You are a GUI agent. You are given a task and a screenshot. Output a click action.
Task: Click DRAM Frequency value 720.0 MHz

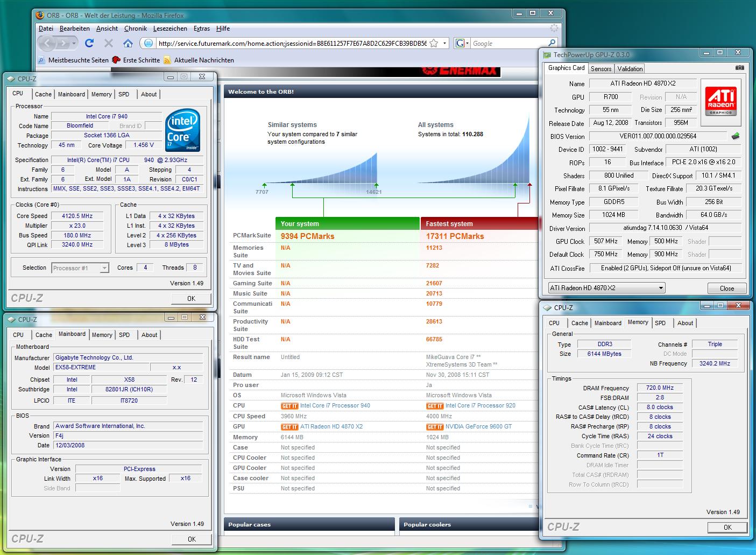click(x=660, y=388)
